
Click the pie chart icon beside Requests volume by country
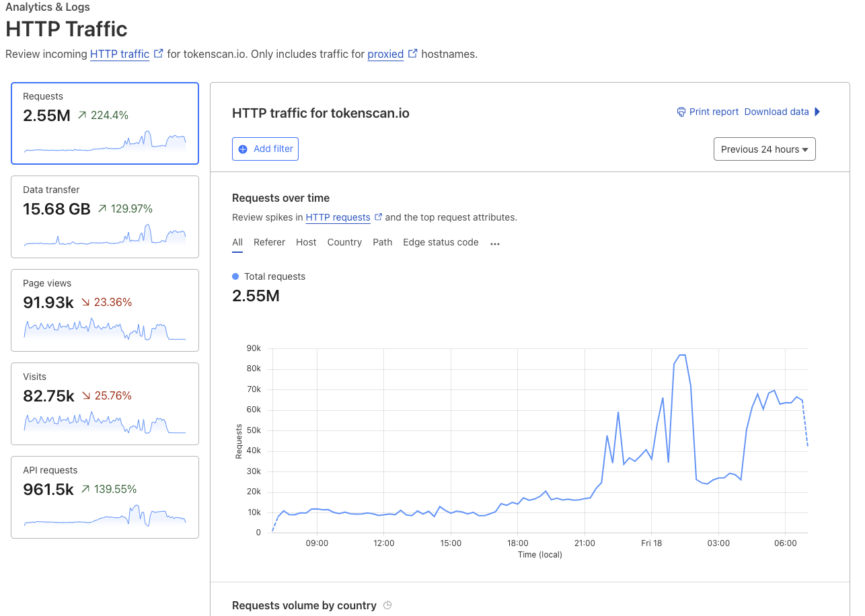tap(387, 605)
